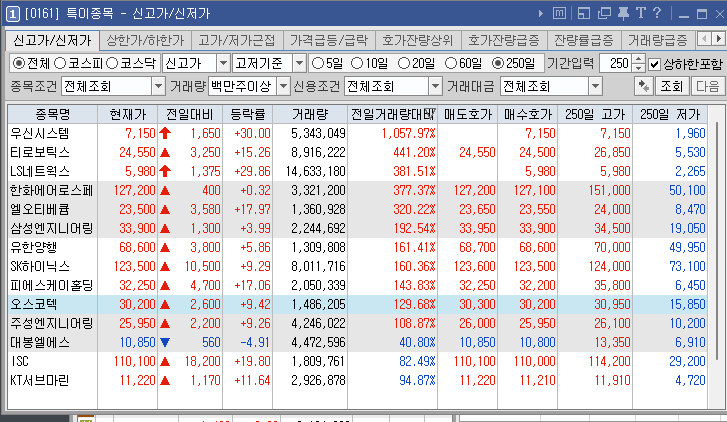Open the 거래량 백만주이상 dropdown
Image resolution: width=727 pixels, height=422 pixels.
point(283,86)
